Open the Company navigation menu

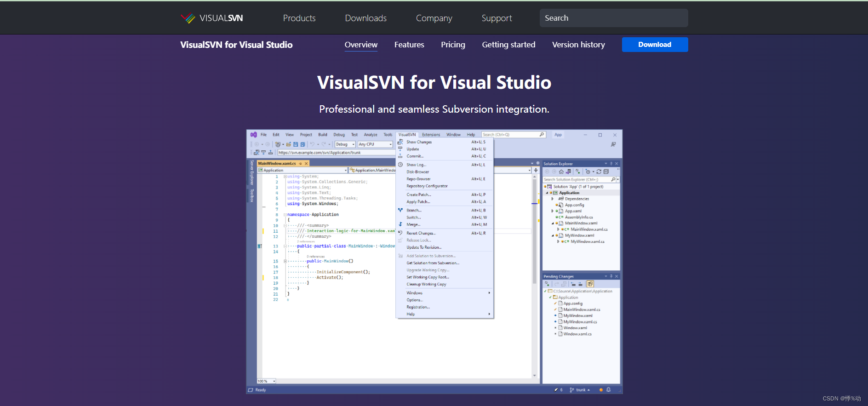click(434, 18)
